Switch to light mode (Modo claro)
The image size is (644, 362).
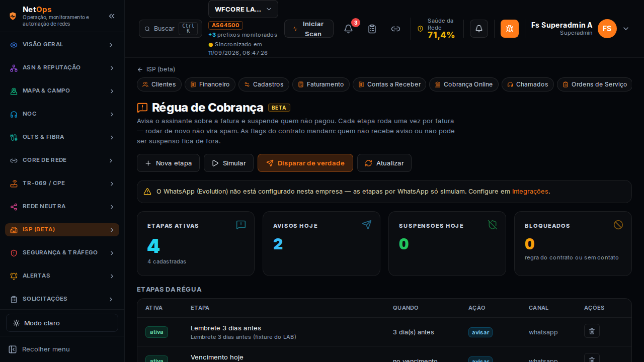[x=62, y=323]
